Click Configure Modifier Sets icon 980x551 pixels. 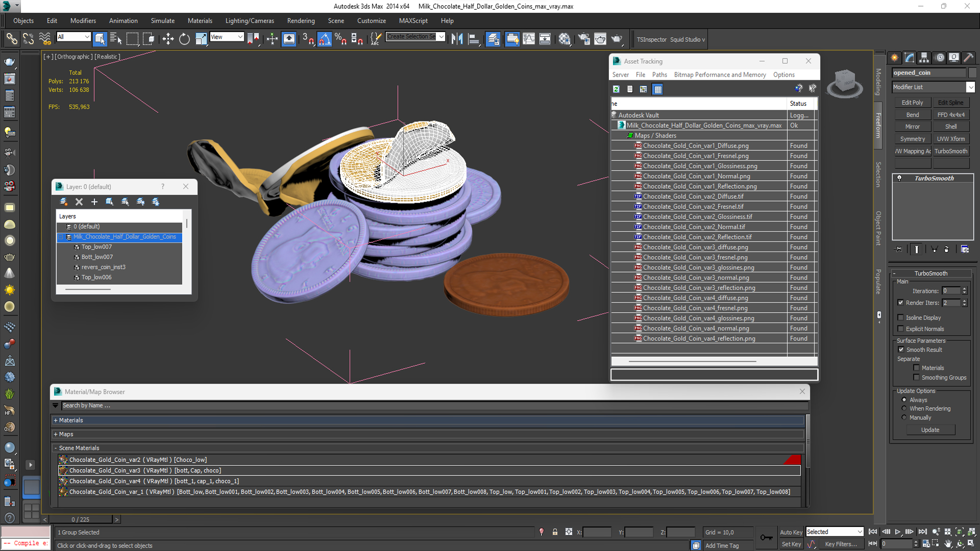pos(965,249)
